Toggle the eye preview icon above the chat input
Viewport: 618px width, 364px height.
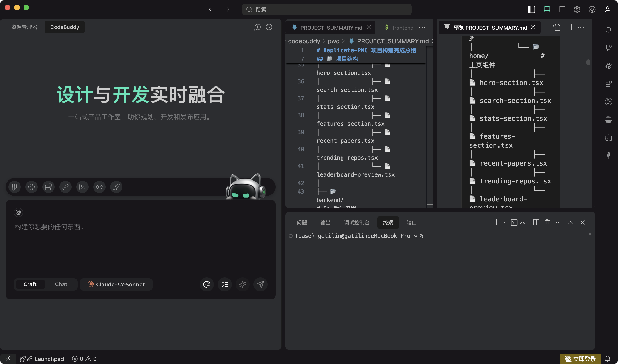(x=99, y=187)
